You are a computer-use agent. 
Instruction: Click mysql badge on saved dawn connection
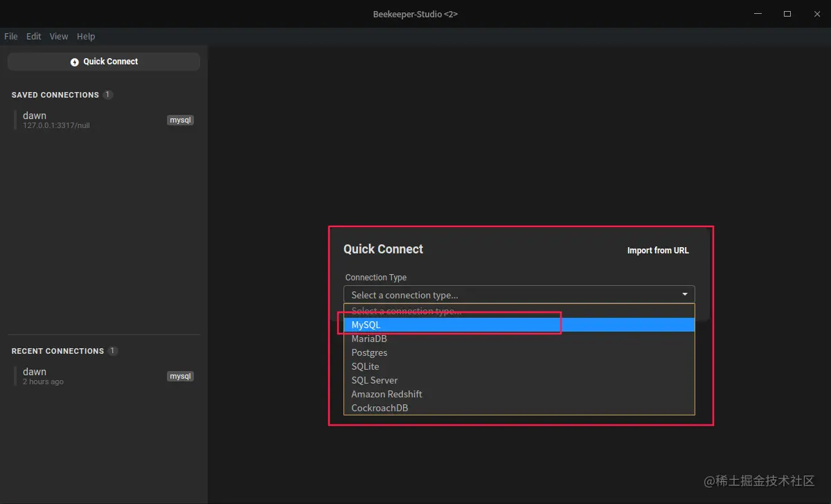coord(180,120)
